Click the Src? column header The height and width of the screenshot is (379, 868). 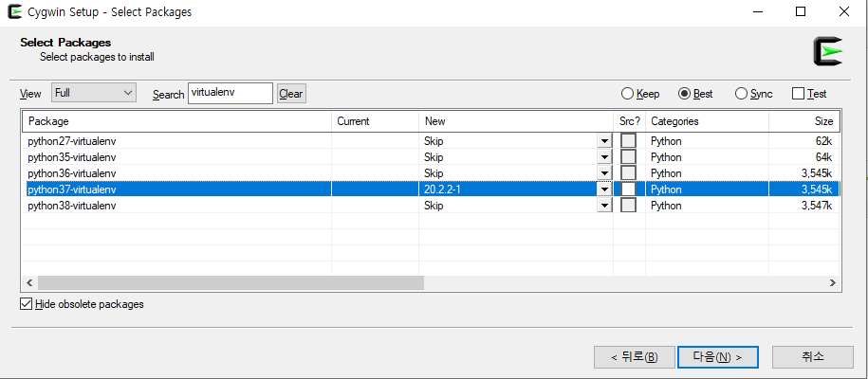coord(629,121)
